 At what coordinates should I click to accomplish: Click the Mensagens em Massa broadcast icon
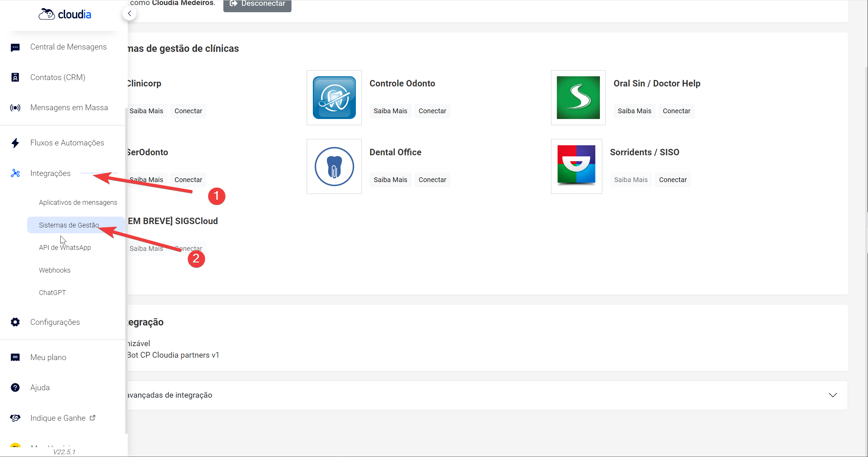15,108
